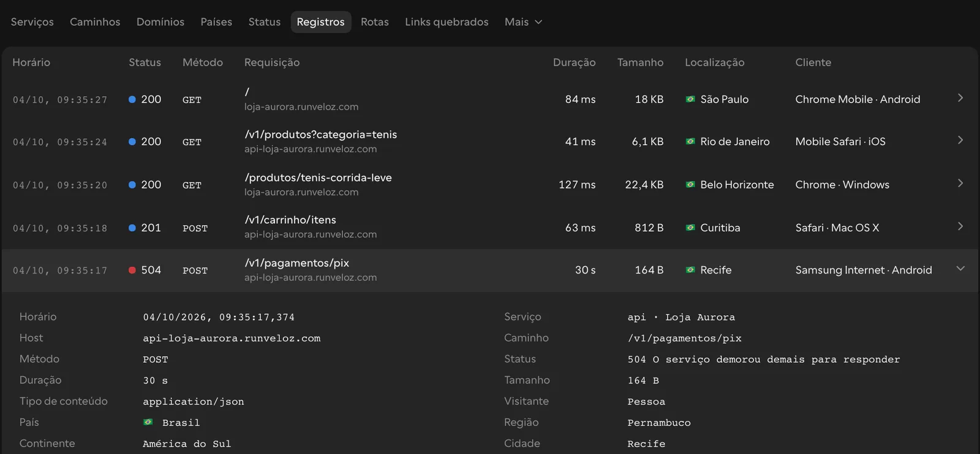Click the blue status dot for 201
This screenshot has height=454, width=980.
[x=132, y=228]
